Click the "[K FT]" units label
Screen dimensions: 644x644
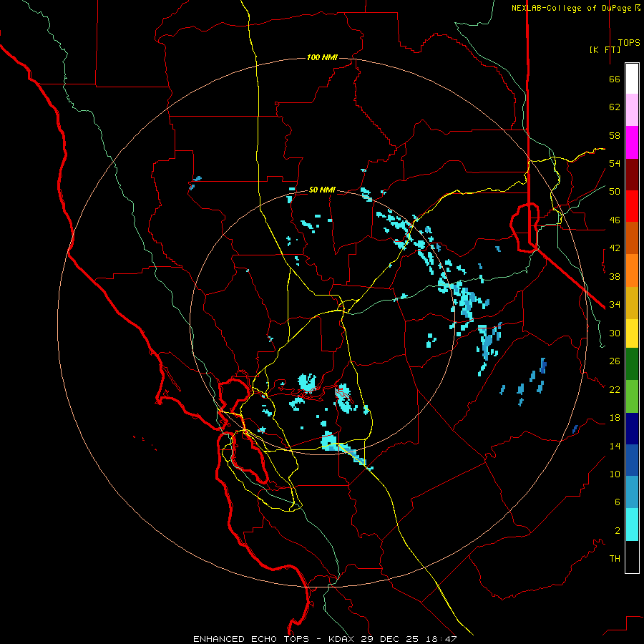click(605, 49)
